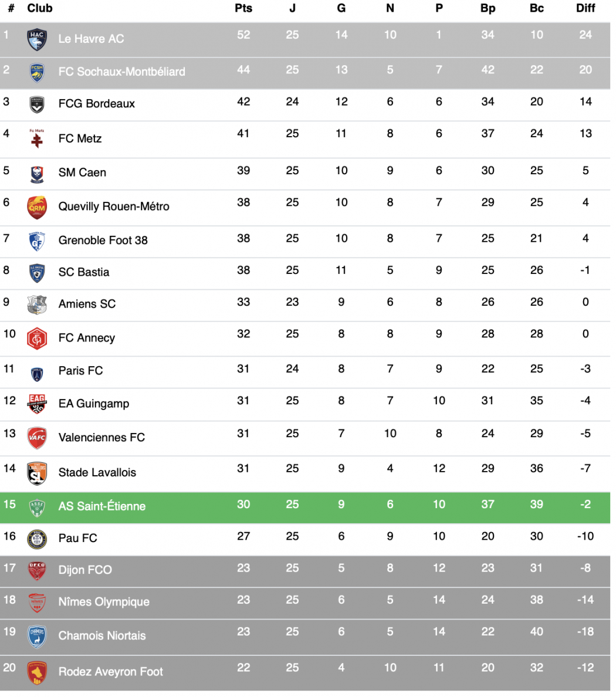The width and height of the screenshot is (616, 697).
Task: Click the Club column header
Action: coord(40,8)
